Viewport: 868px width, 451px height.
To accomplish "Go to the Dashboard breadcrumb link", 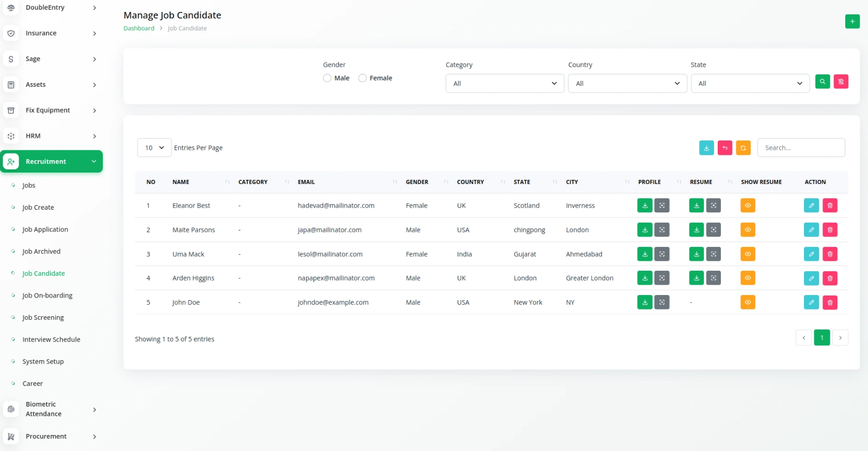I will coord(139,28).
